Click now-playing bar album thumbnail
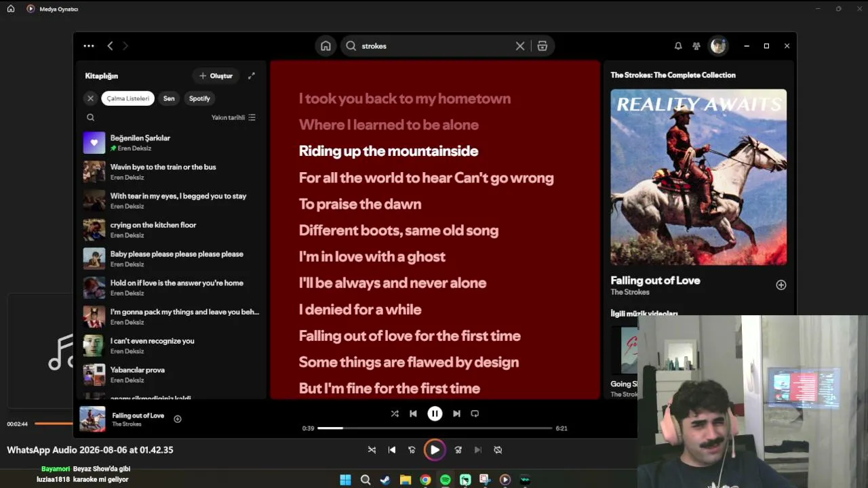This screenshot has height=488, width=868. pyautogui.click(x=92, y=419)
